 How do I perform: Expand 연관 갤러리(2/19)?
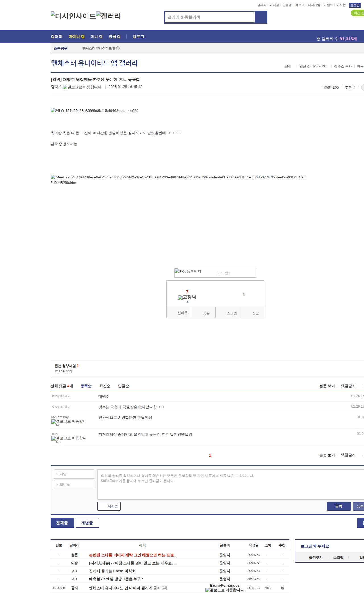point(313,66)
